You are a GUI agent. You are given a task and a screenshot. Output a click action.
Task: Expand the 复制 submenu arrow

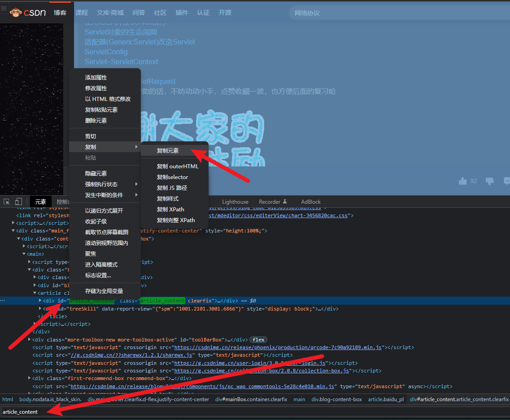tap(136, 147)
